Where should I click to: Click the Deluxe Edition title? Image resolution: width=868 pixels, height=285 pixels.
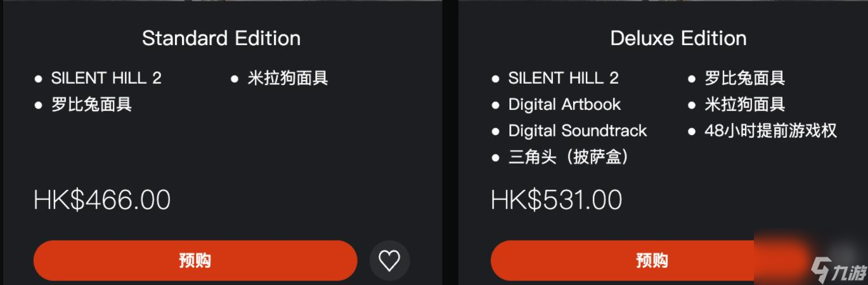(x=678, y=38)
